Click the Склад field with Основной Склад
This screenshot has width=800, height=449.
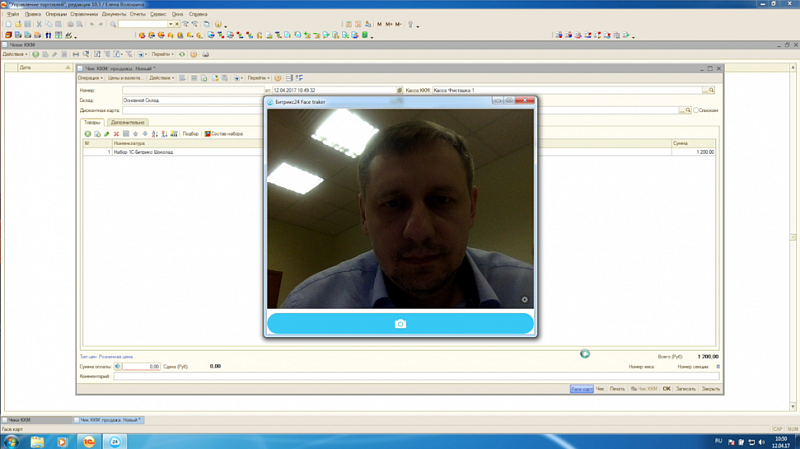[x=193, y=101]
